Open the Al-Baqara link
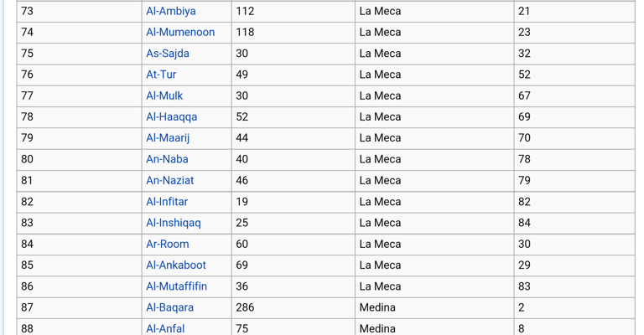 coord(169,307)
